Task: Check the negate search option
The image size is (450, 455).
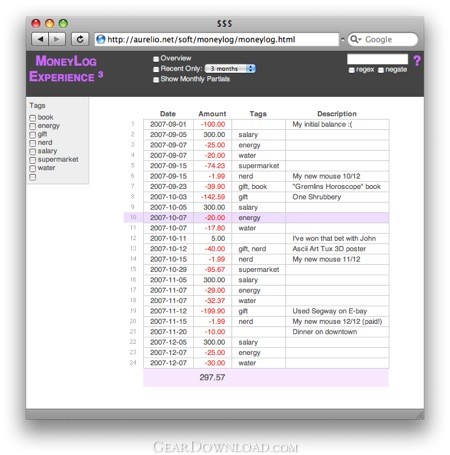Action: coord(381,70)
